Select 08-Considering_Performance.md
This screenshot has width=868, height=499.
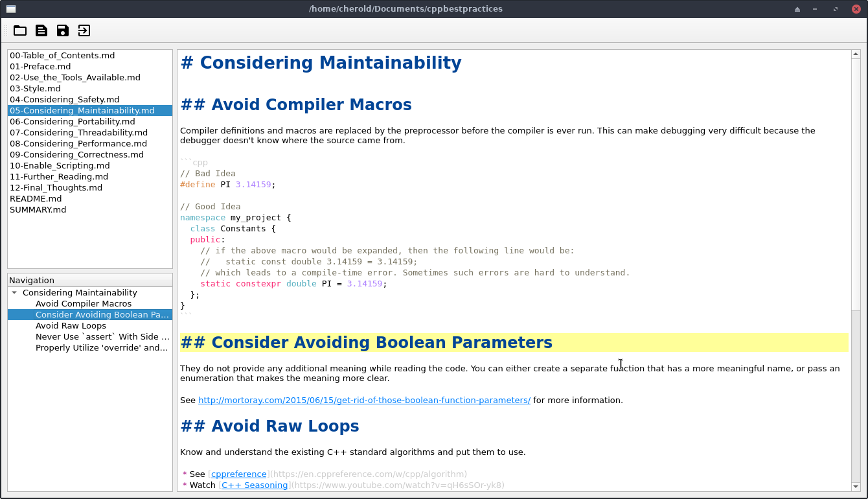(x=90, y=144)
